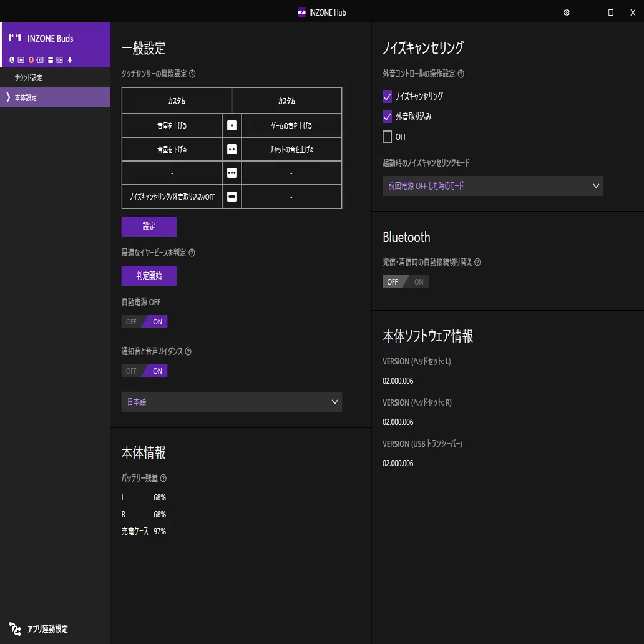Open help for 最適なイヤーピースを判定
This screenshot has width=644, height=644.
(192, 253)
